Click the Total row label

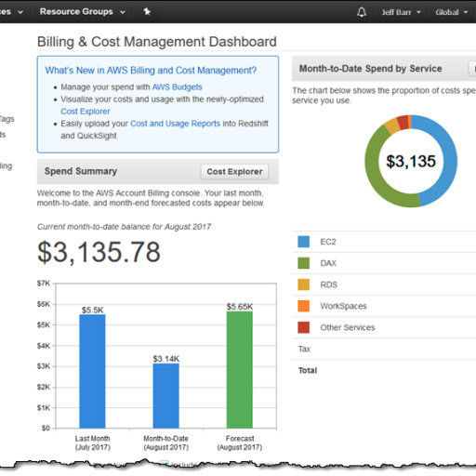click(308, 370)
